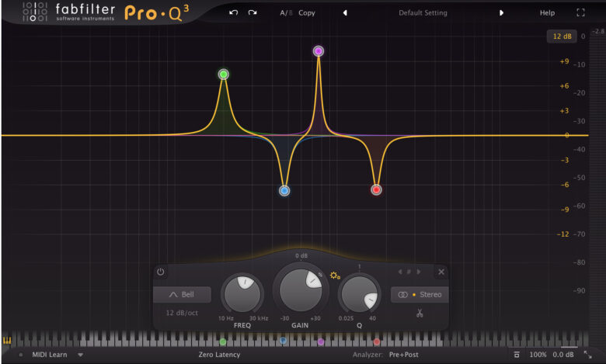Open the band number menu between arrows
This screenshot has height=364, width=606.
pos(409,272)
